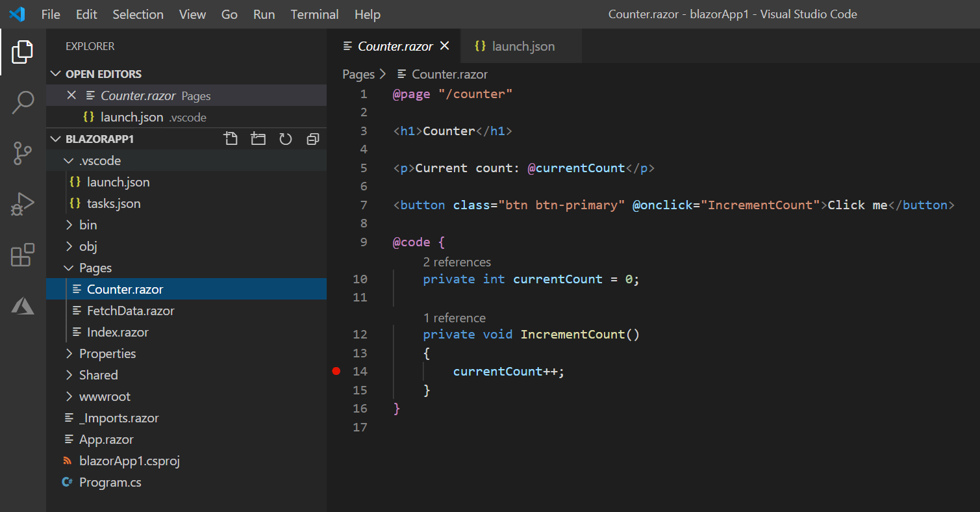
Task: Create a new file in BLAZORAPP1
Action: coord(230,138)
